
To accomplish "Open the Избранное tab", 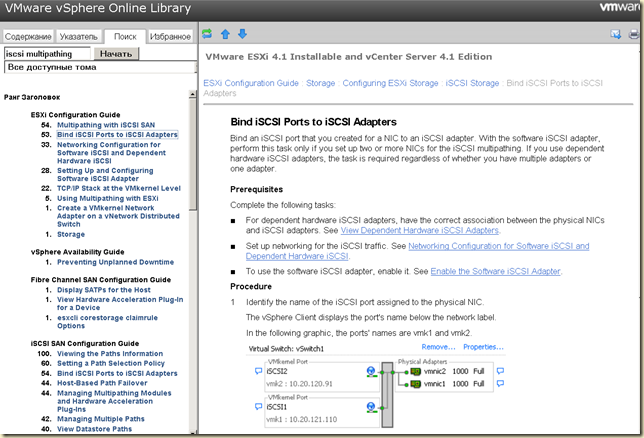I will pos(170,37).
